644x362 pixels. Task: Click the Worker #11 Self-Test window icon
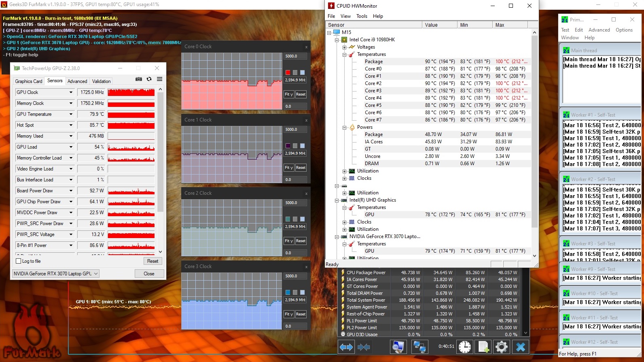(x=566, y=318)
